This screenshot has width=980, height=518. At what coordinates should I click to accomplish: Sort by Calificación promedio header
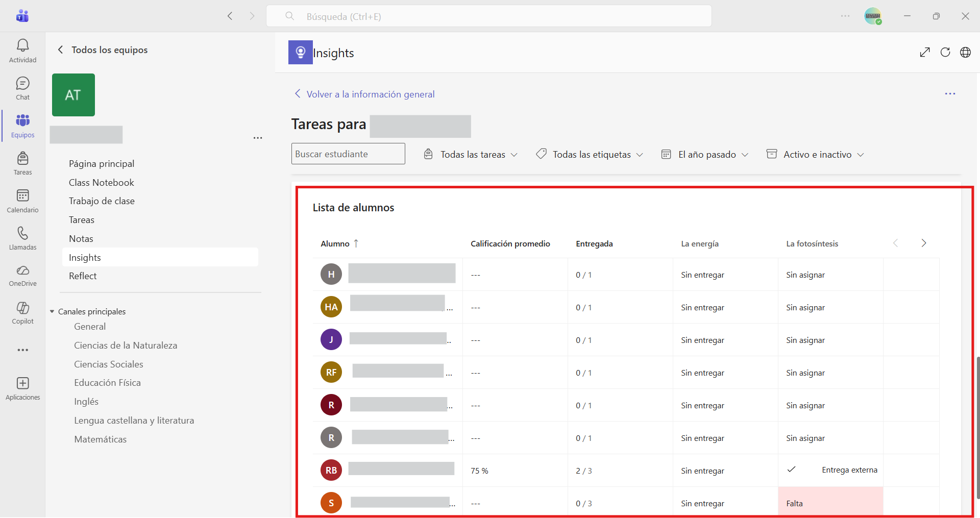click(x=510, y=244)
